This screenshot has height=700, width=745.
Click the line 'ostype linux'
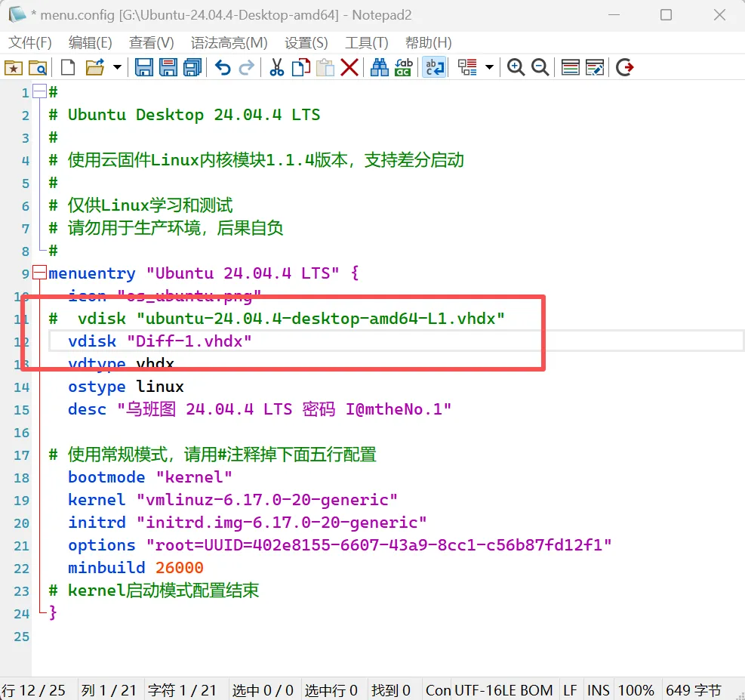[x=126, y=387]
